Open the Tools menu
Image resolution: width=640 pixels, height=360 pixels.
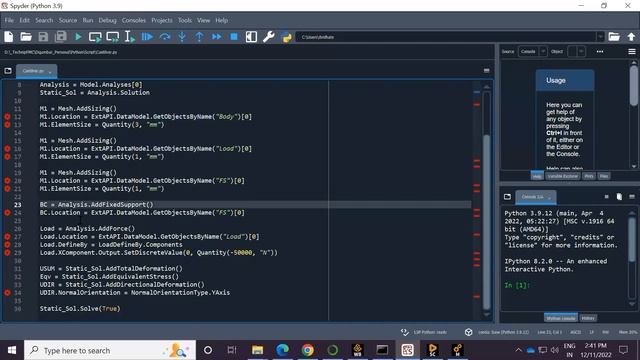point(184,20)
